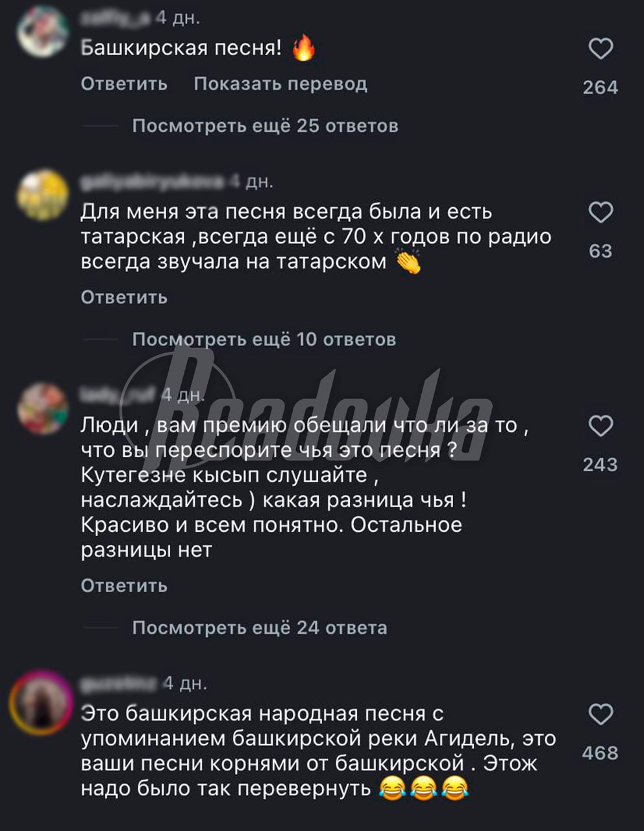The height and width of the screenshot is (831, 644).
Task: Reply to the 'Люди, вам премию' comment
Action: [x=124, y=586]
